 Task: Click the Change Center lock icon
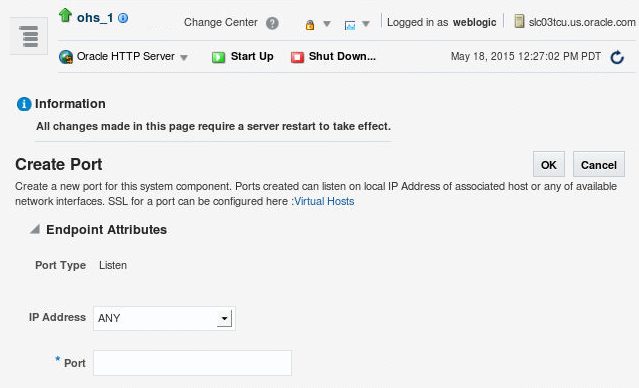point(310,25)
